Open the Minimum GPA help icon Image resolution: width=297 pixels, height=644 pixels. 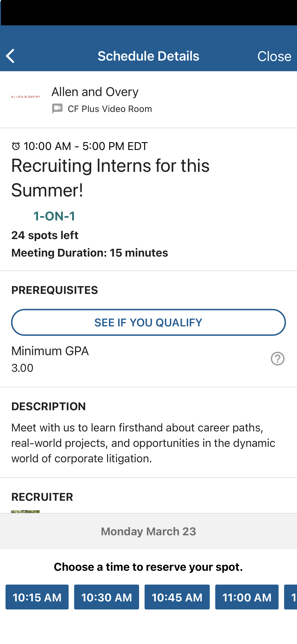coord(277,358)
